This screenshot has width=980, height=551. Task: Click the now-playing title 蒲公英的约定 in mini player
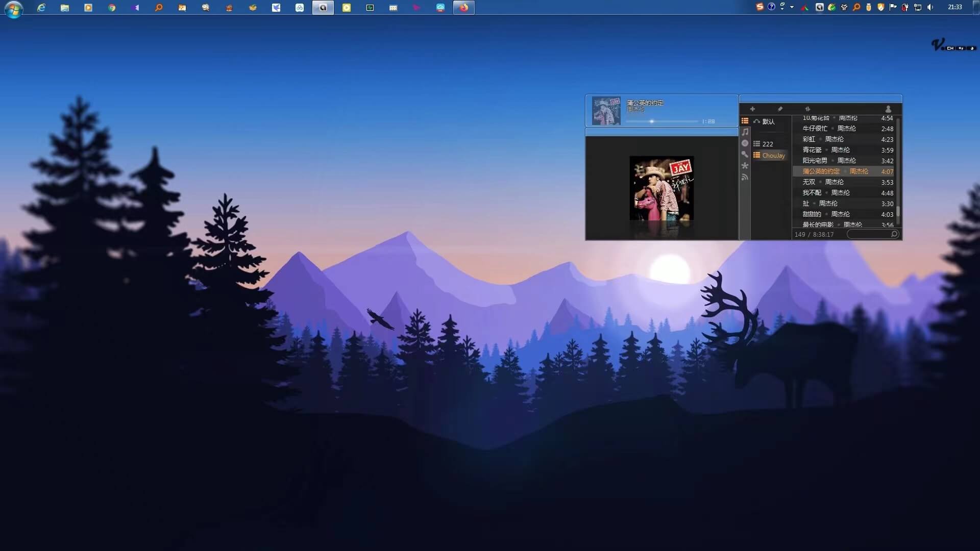pyautogui.click(x=645, y=103)
